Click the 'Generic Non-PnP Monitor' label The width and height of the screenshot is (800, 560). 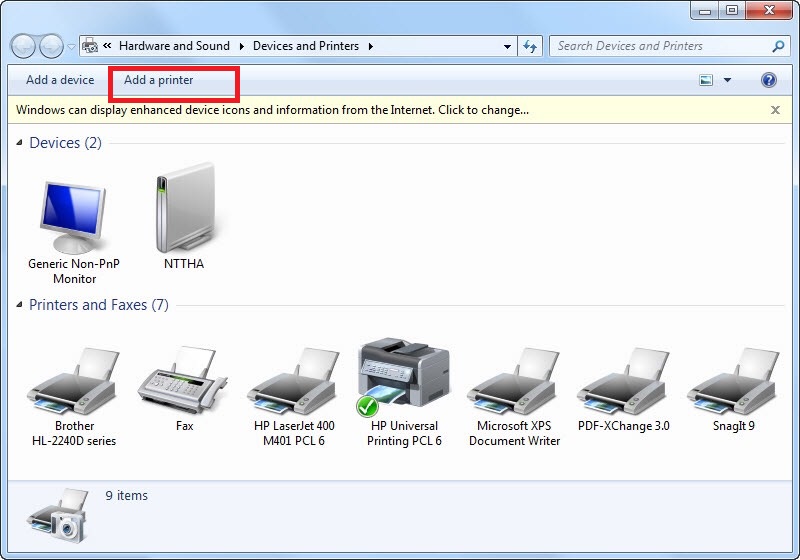(74, 271)
